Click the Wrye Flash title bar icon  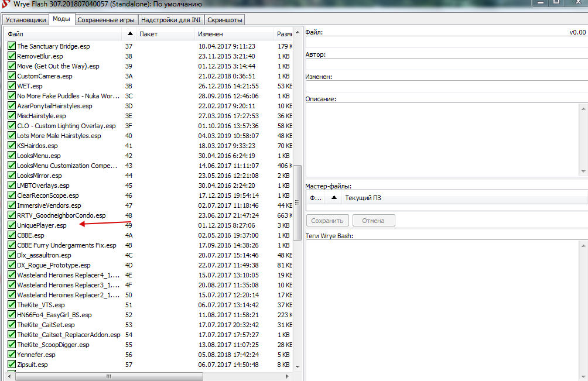[x=6, y=4]
